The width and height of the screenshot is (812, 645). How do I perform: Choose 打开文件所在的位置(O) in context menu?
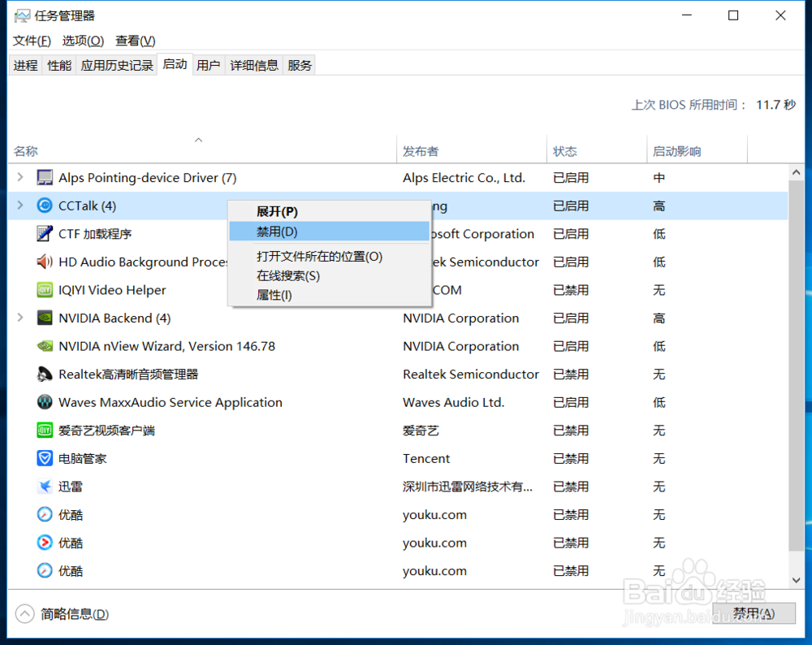coord(330,257)
